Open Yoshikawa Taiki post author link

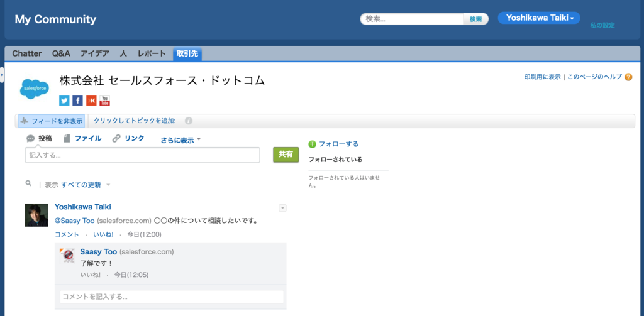coord(83,207)
